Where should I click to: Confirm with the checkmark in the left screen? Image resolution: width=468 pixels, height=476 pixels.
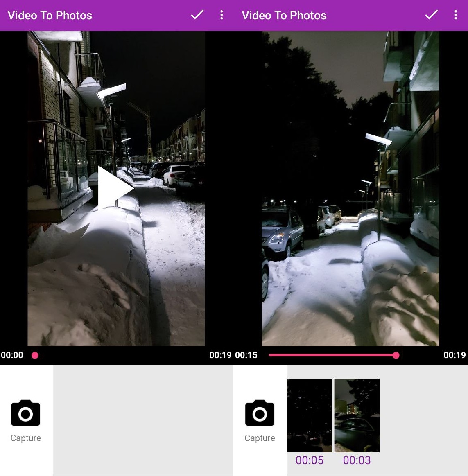click(x=197, y=15)
